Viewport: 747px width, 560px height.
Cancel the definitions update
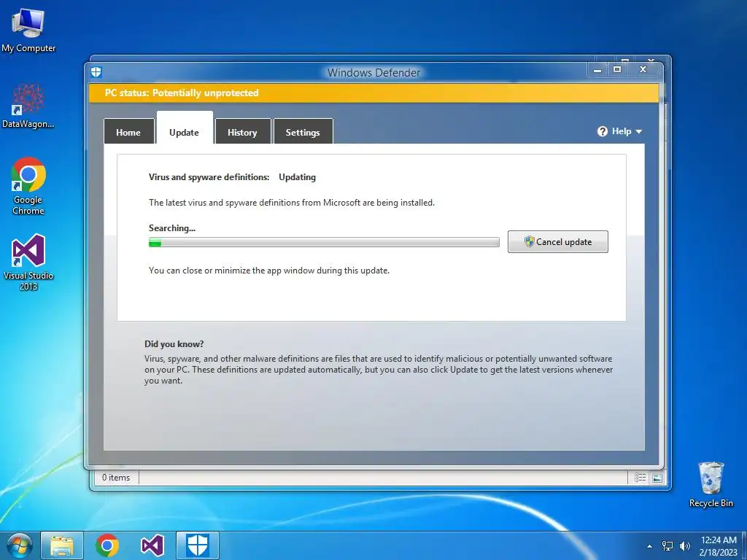(558, 241)
